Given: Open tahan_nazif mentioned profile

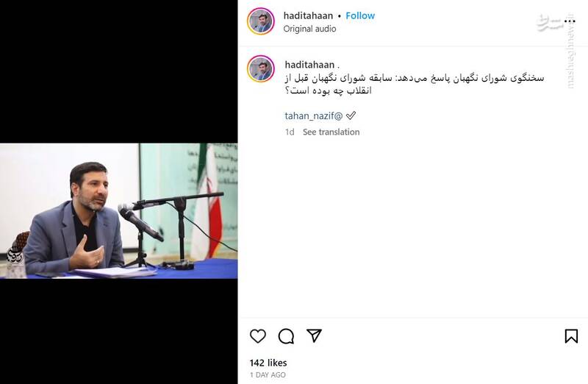Looking at the screenshot, I should point(314,116).
